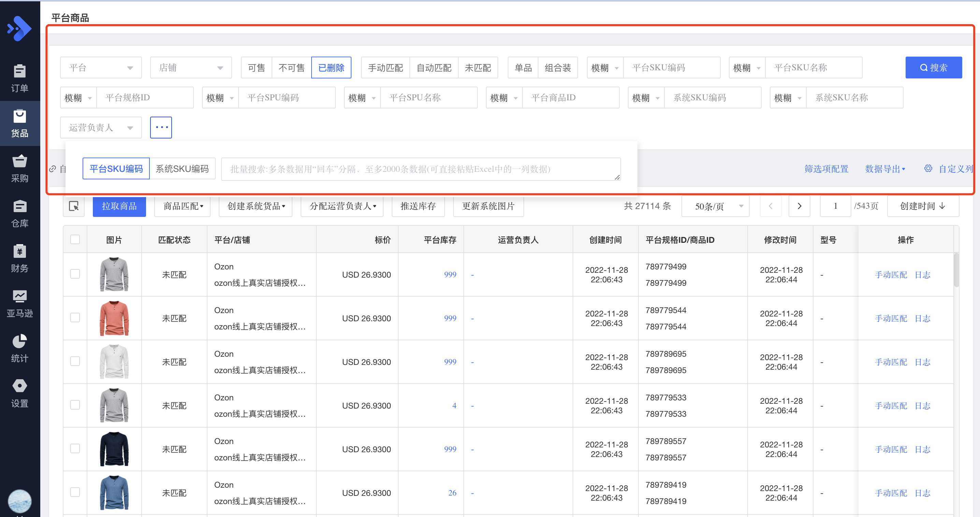980x517 pixels.
Task: Go to next page arrow
Action: (x=799, y=206)
